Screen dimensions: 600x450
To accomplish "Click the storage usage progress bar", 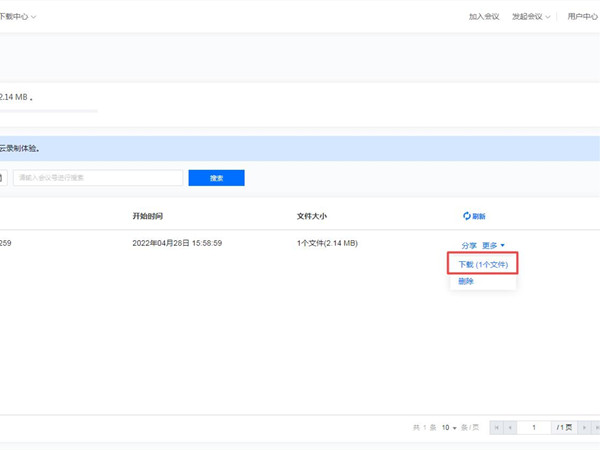I will point(48,110).
